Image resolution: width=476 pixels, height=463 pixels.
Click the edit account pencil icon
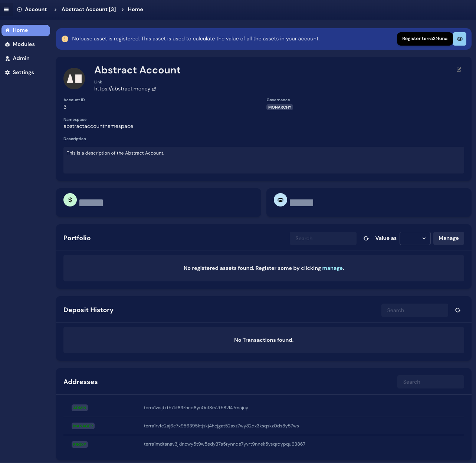pyautogui.click(x=459, y=70)
